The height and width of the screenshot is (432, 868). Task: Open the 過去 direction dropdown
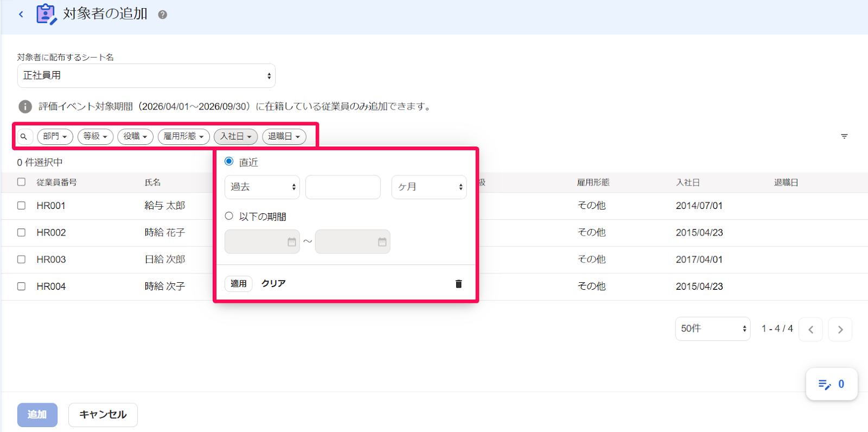click(x=262, y=187)
